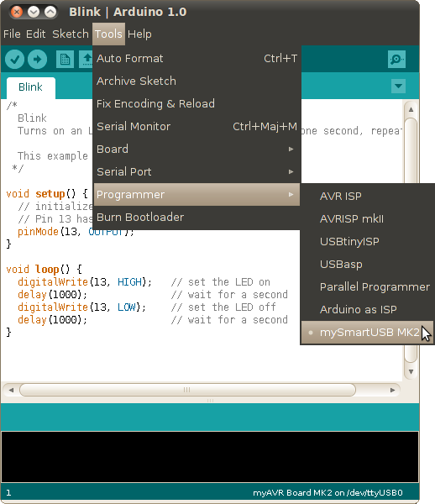Click the minimize window button
435x504 pixels.
click(x=34, y=13)
